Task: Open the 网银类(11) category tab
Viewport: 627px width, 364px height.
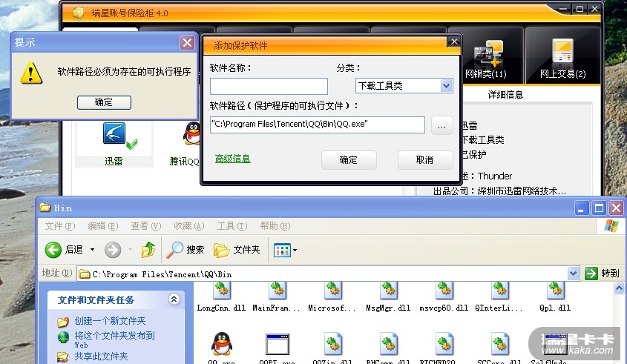Action: (x=486, y=56)
